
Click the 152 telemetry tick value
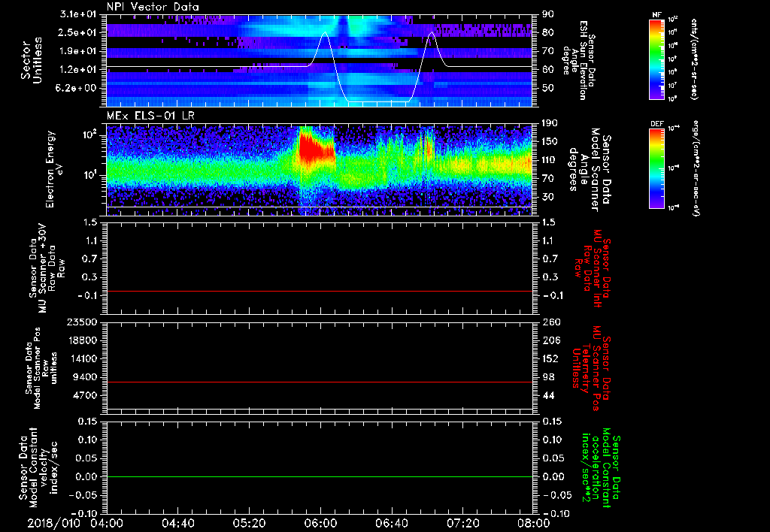pyautogui.click(x=551, y=358)
